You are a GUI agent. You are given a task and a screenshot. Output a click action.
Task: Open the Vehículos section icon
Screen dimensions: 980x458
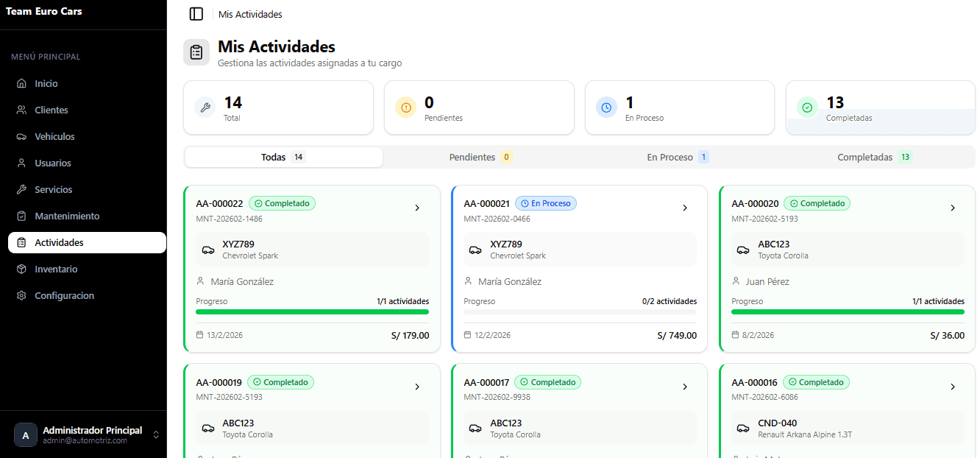tap(21, 136)
